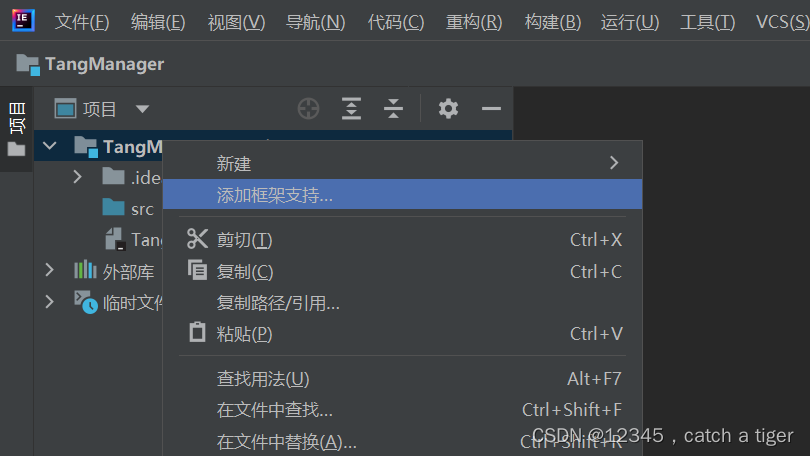Expand the .idea folder node
Viewport: 810px width, 456px height.
tap(78, 177)
